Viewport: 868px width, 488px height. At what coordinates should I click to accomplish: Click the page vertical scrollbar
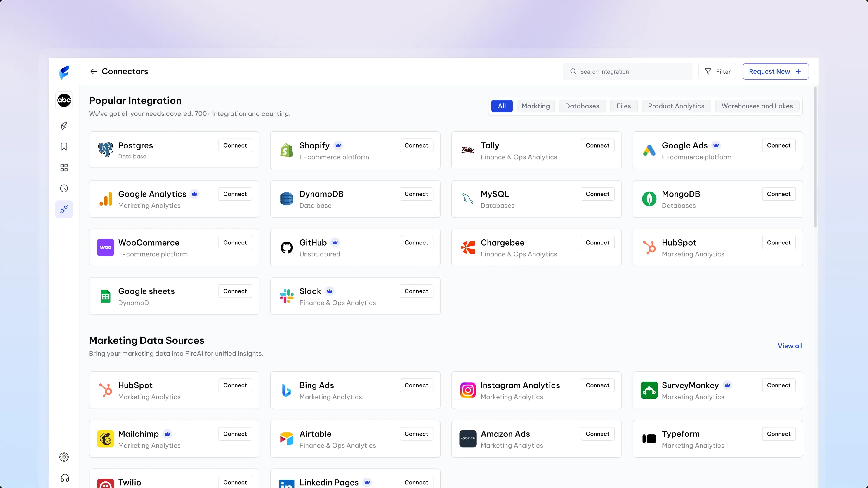(x=815, y=157)
